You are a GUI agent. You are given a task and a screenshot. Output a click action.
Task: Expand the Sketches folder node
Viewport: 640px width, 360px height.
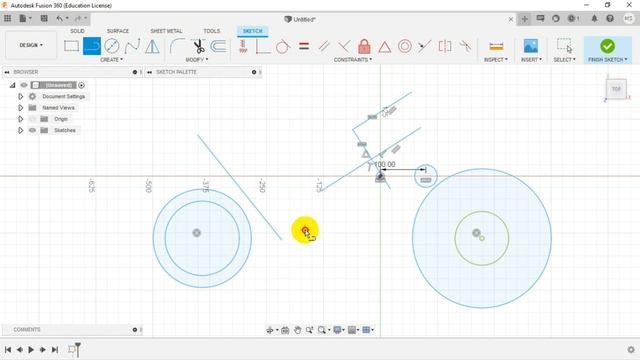20,130
